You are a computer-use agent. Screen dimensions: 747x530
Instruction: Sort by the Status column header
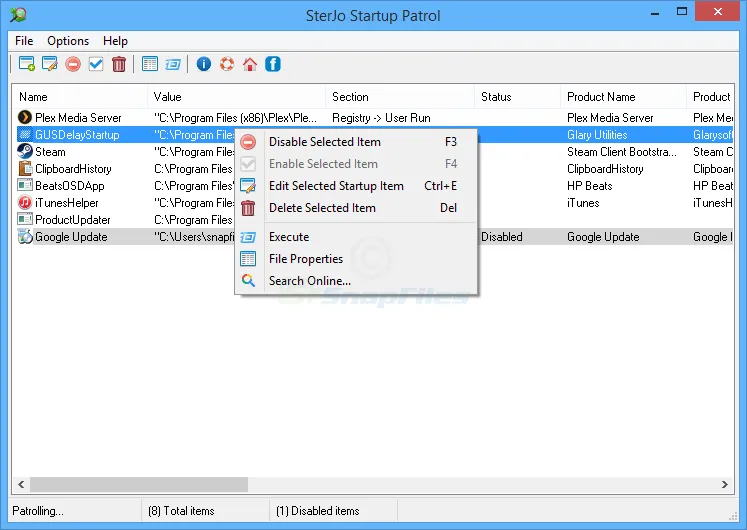click(517, 97)
